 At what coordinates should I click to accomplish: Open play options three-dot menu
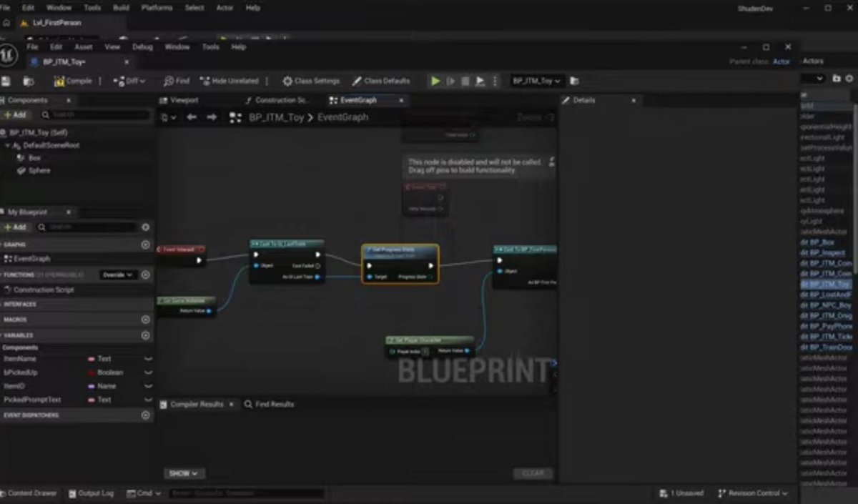[x=495, y=81]
